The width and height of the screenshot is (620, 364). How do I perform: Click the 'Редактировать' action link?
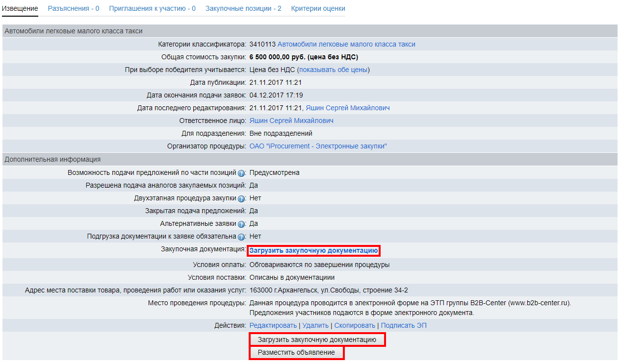click(273, 325)
